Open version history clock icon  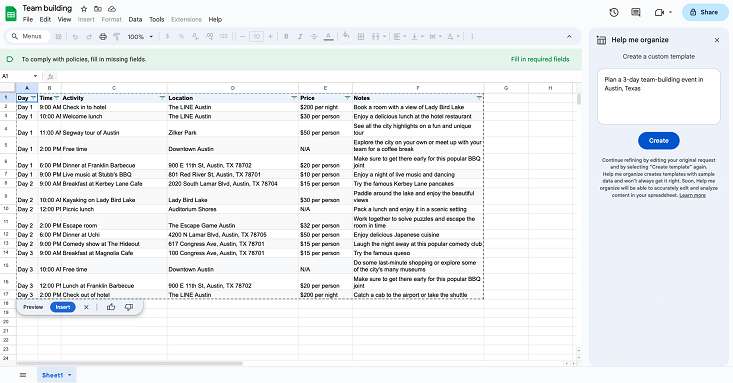614,13
